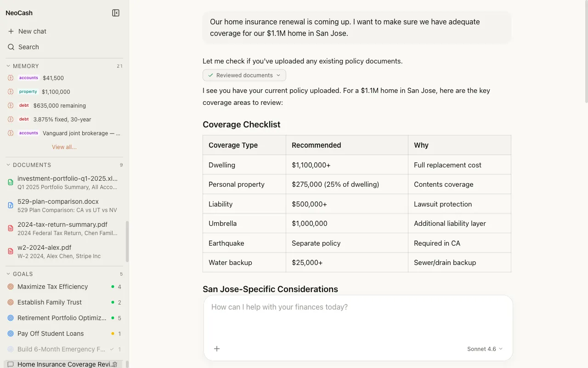Click the investment-portfolio spreadsheet file icon
This screenshot has width=588, height=368.
pyautogui.click(x=11, y=182)
